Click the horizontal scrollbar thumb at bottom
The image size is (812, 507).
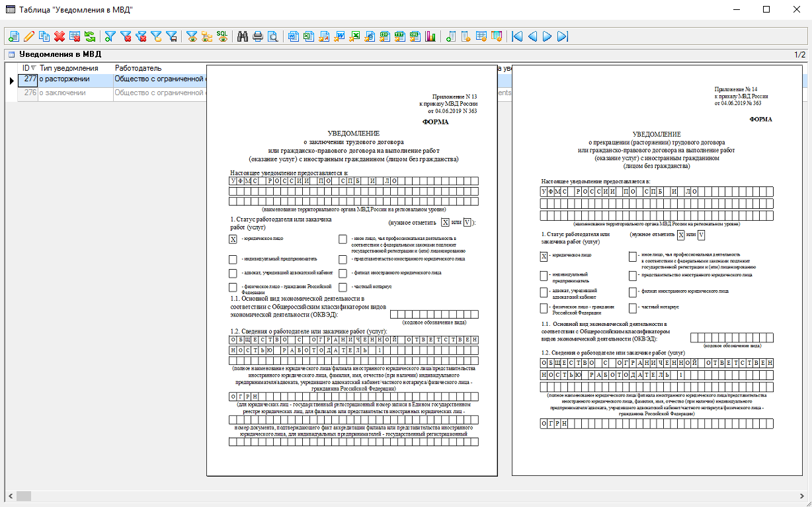(23, 496)
